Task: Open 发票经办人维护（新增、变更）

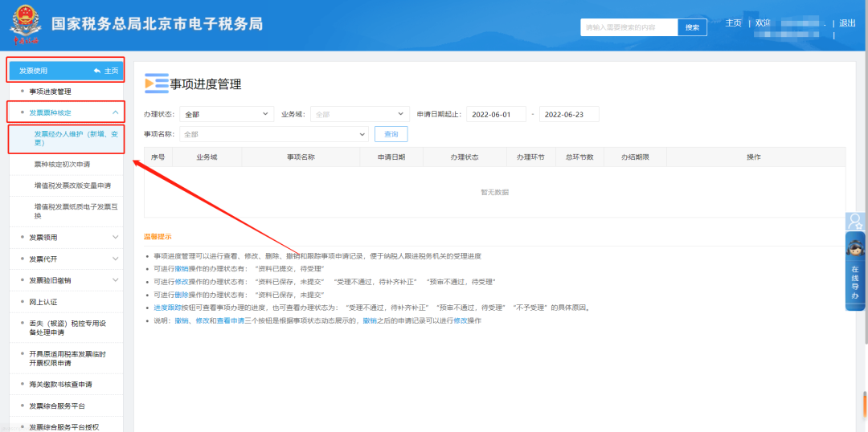Action: point(76,138)
